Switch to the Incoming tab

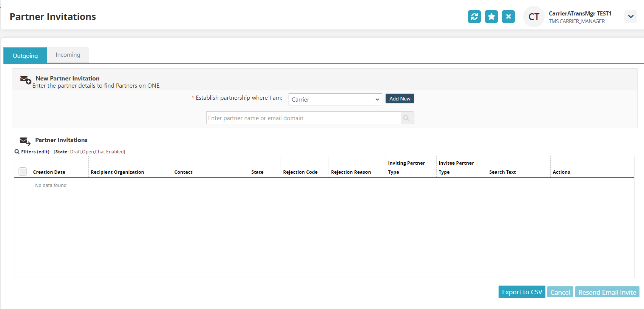point(68,55)
